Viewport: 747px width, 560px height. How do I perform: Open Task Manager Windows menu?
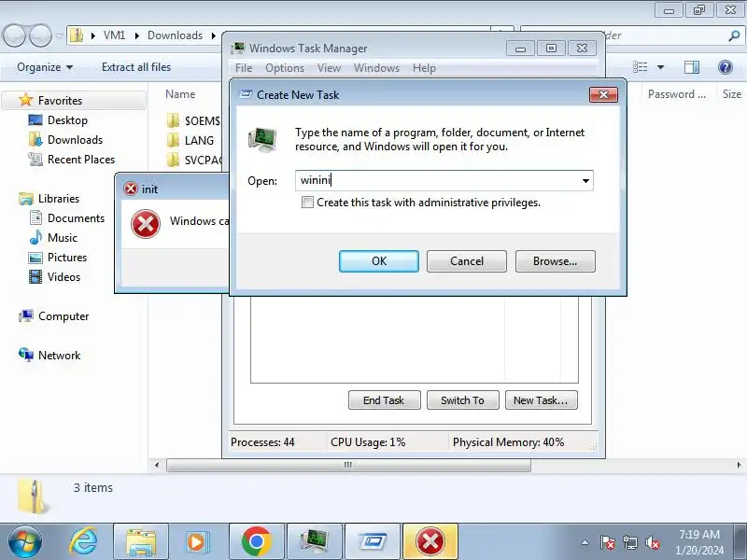click(x=376, y=68)
